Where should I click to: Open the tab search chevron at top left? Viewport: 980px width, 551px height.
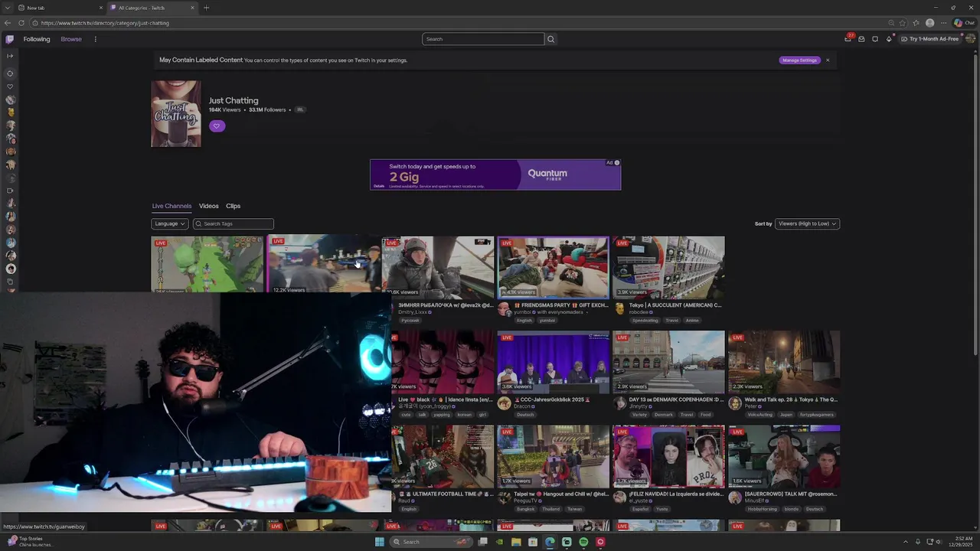(7, 8)
